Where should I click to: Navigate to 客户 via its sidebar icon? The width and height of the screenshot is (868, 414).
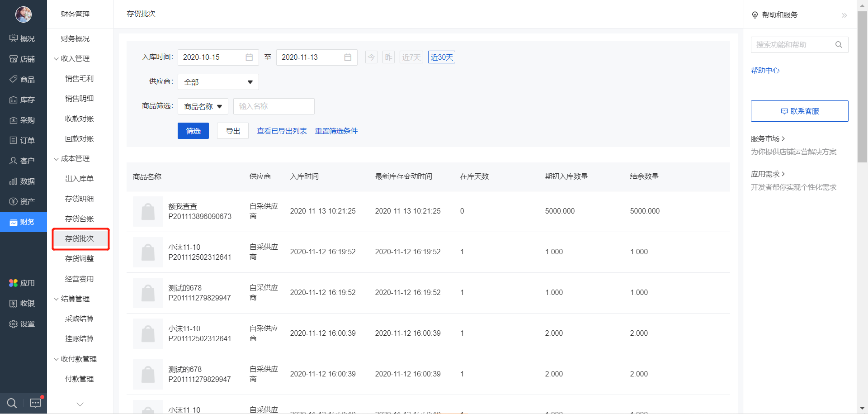23,161
